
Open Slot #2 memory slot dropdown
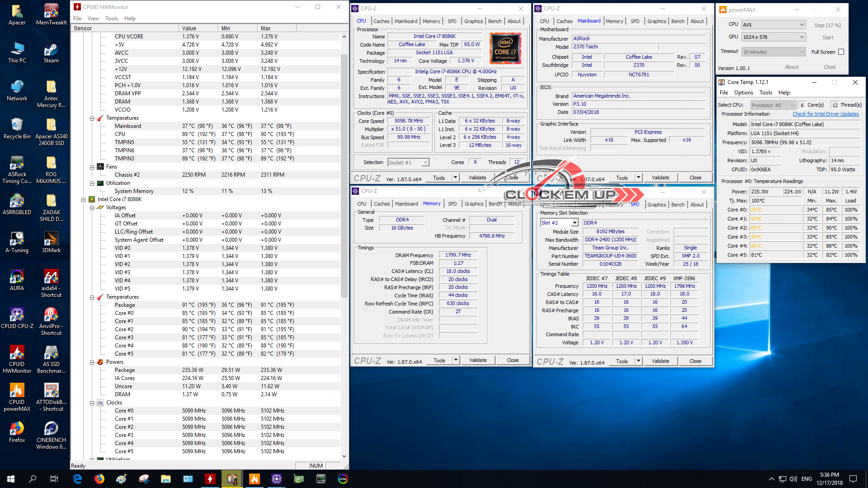559,223
